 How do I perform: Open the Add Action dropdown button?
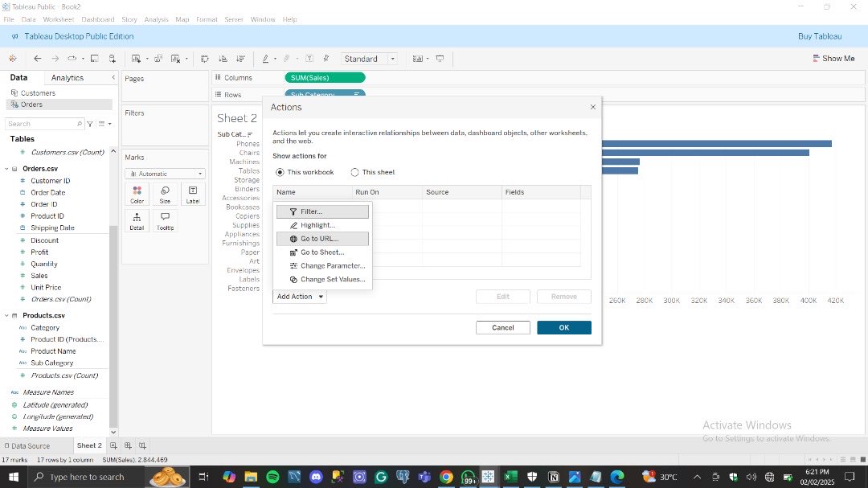300,297
